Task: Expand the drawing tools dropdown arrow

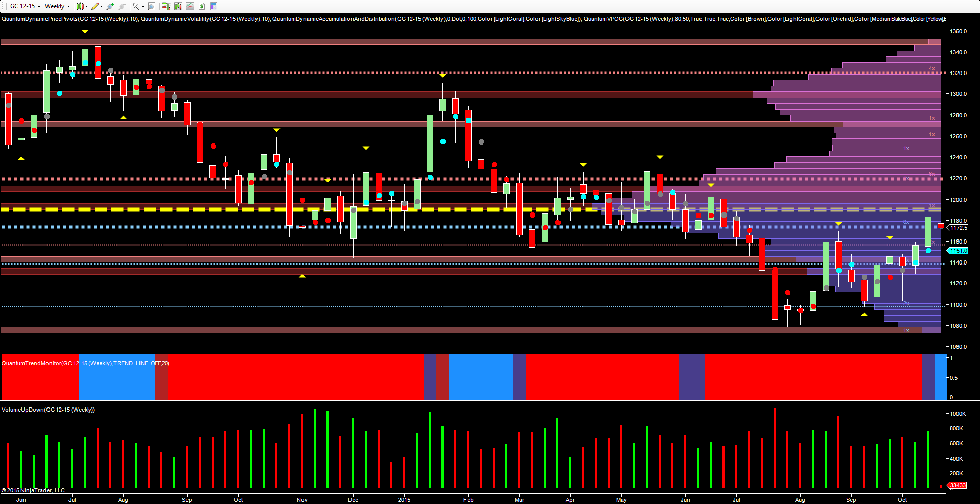Action: click(x=102, y=7)
